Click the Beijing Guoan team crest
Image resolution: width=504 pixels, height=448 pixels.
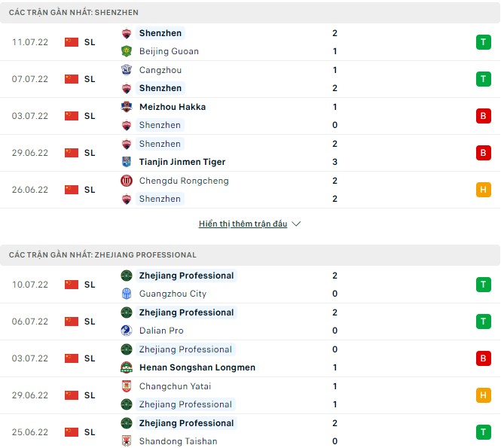127,51
